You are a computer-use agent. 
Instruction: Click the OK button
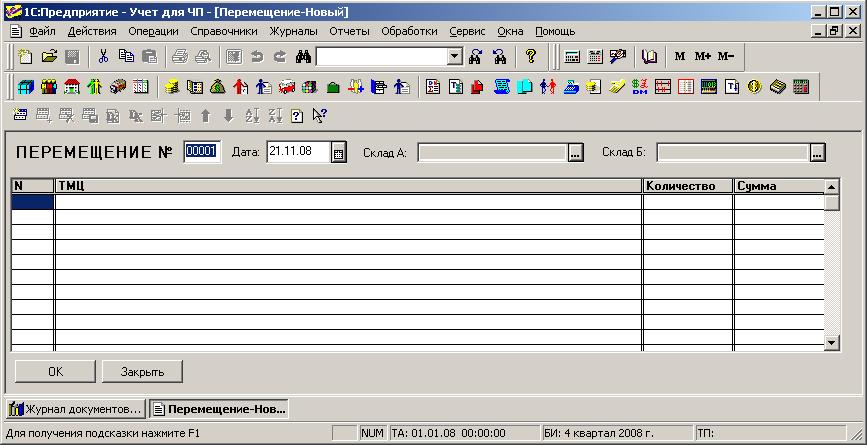(x=55, y=371)
